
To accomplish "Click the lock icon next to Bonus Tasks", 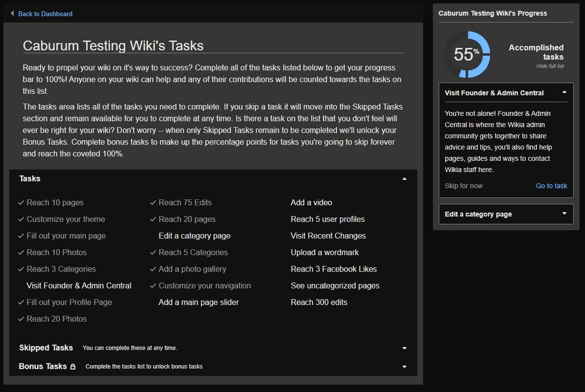I will pos(73,367).
